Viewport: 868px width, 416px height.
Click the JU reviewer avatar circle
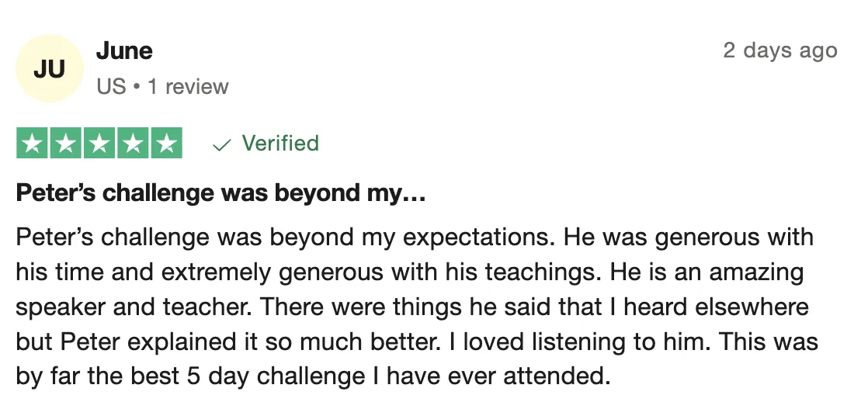[49, 68]
